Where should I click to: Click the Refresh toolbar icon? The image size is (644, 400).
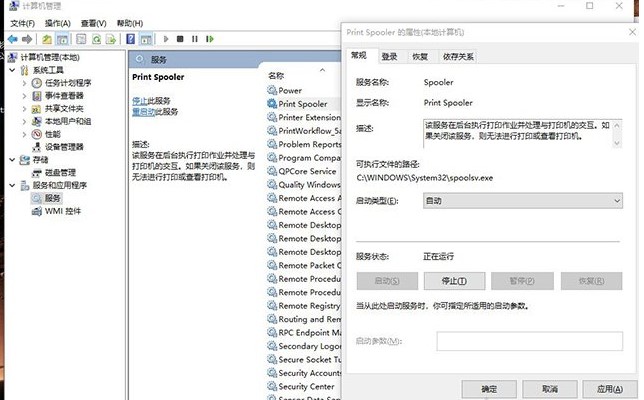point(97,39)
